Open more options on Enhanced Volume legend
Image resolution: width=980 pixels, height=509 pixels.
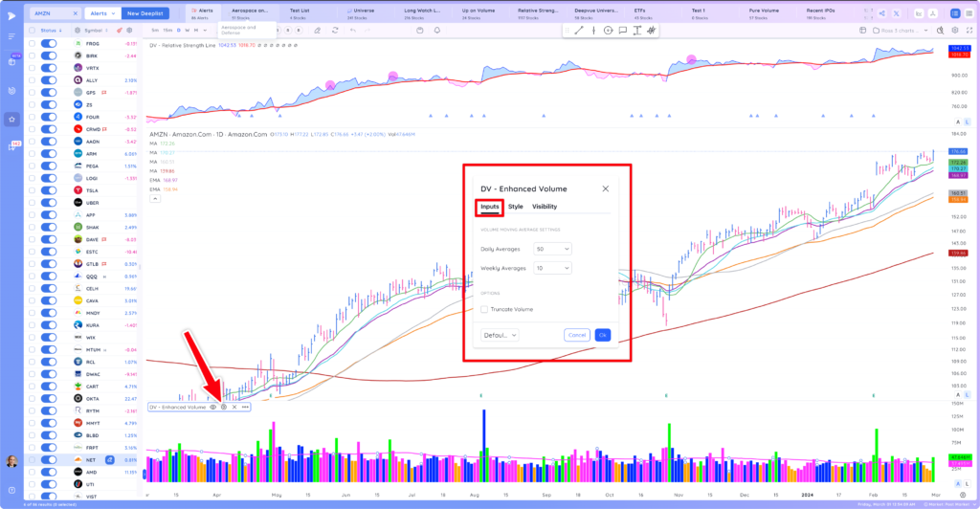pyautogui.click(x=245, y=408)
